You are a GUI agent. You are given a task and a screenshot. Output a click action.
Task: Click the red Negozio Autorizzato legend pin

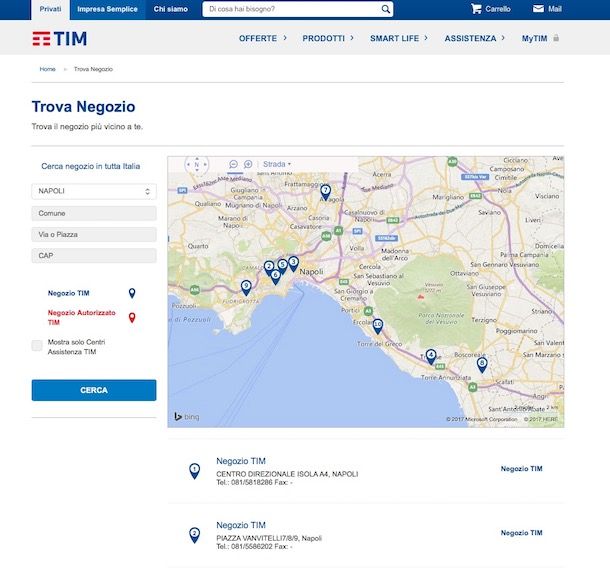[132, 318]
